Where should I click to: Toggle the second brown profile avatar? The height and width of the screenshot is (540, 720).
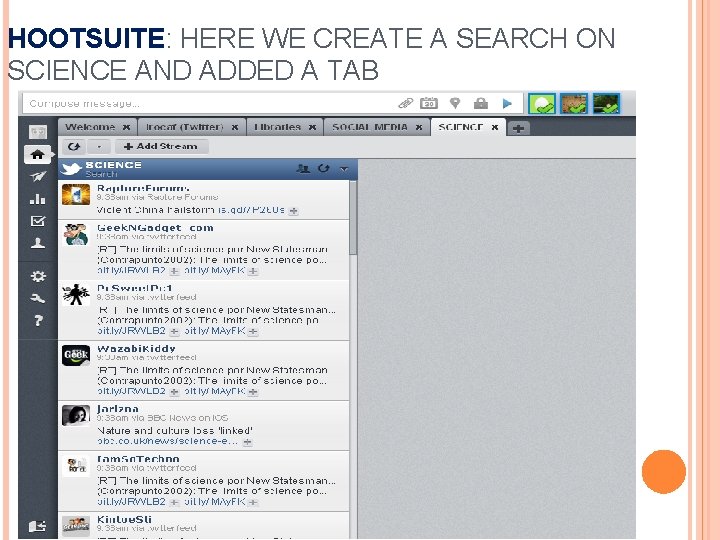pyautogui.click(x=574, y=103)
